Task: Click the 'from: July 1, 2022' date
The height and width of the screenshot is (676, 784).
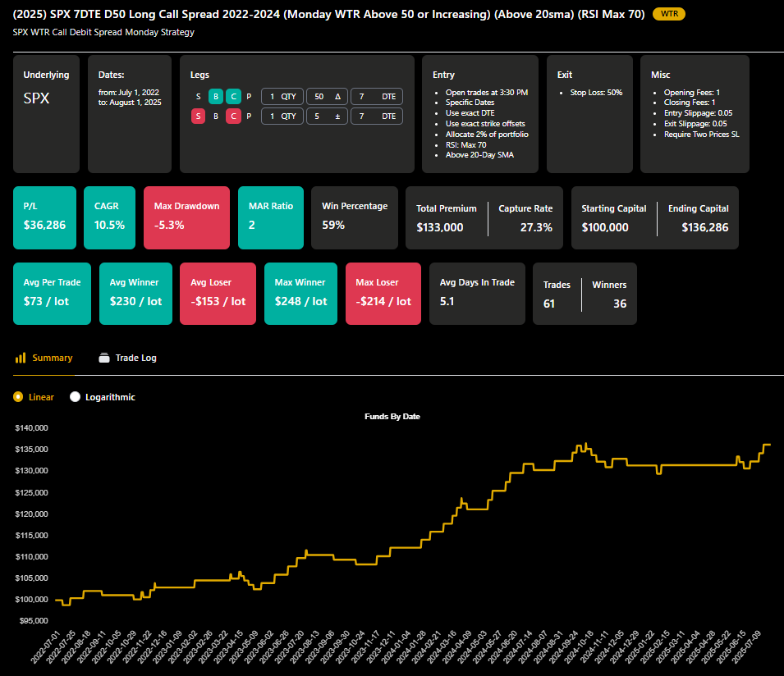Action: click(129, 93)
